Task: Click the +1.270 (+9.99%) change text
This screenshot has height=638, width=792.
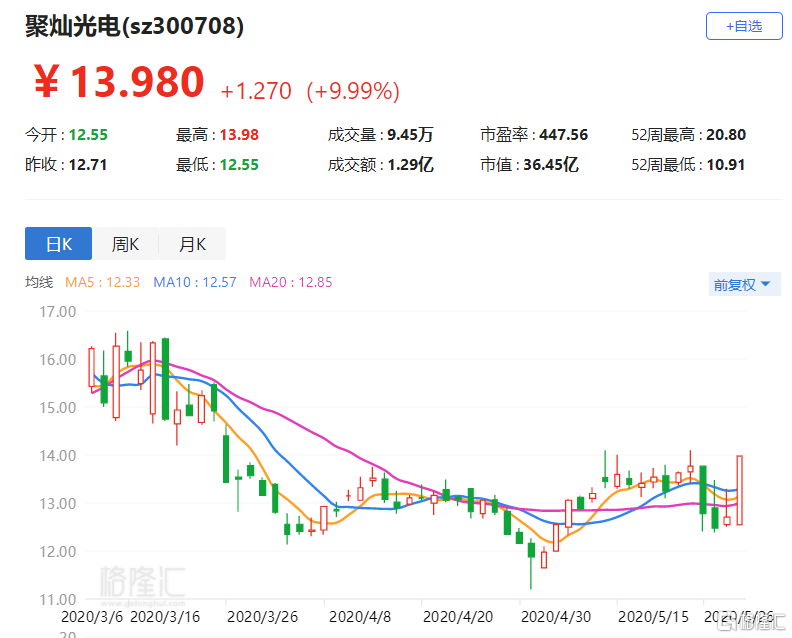Action: (310, 91)
